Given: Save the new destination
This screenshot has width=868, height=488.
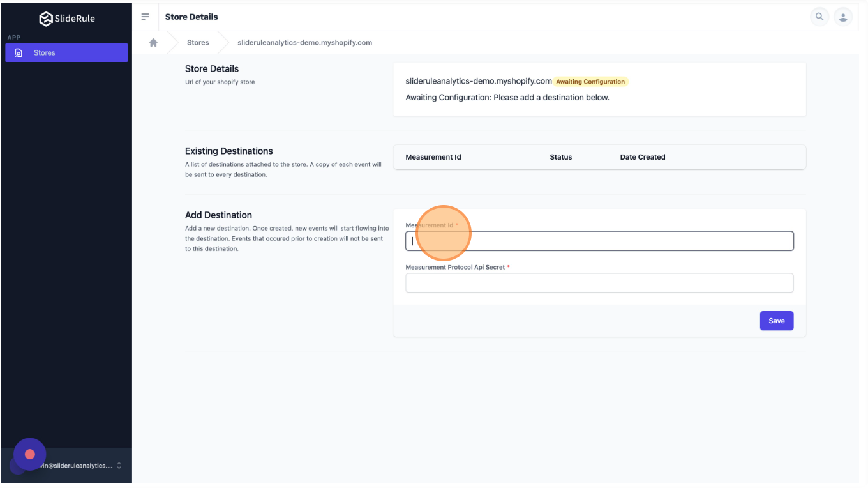Looking at the screenshot, I should click(777, 321).
